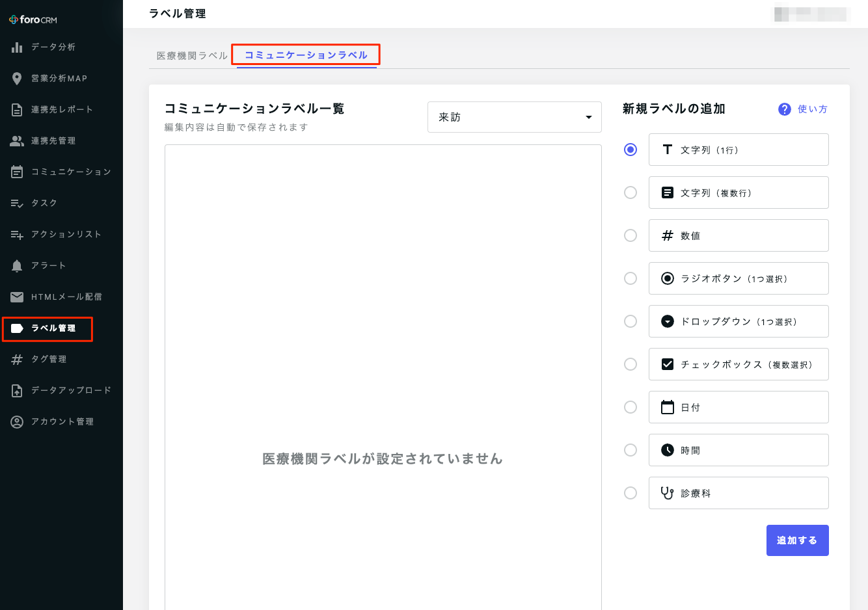
Task: Click the 新規ラベルの追加 heading
Action: (x=673, y=109)
